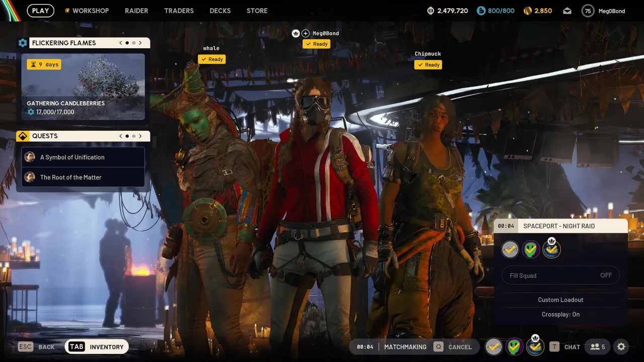This screenshot has width=644, height=362.
Task: Click Meg0Bond's Ready status badge
Action: pos(316,44)
